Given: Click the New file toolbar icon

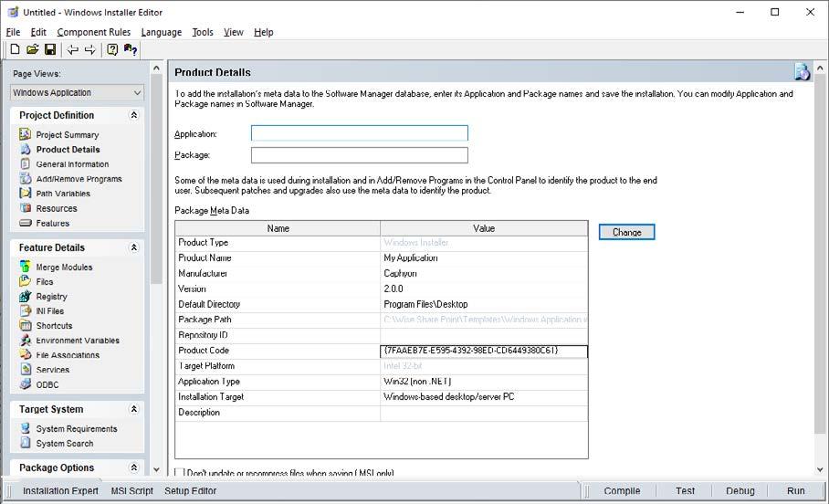Looking at the screenshot, I should 16,49.
